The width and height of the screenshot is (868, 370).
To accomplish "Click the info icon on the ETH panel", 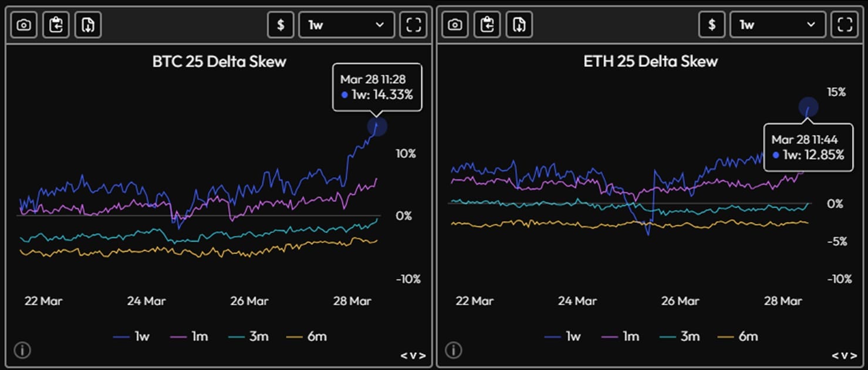I will point(453,351).
